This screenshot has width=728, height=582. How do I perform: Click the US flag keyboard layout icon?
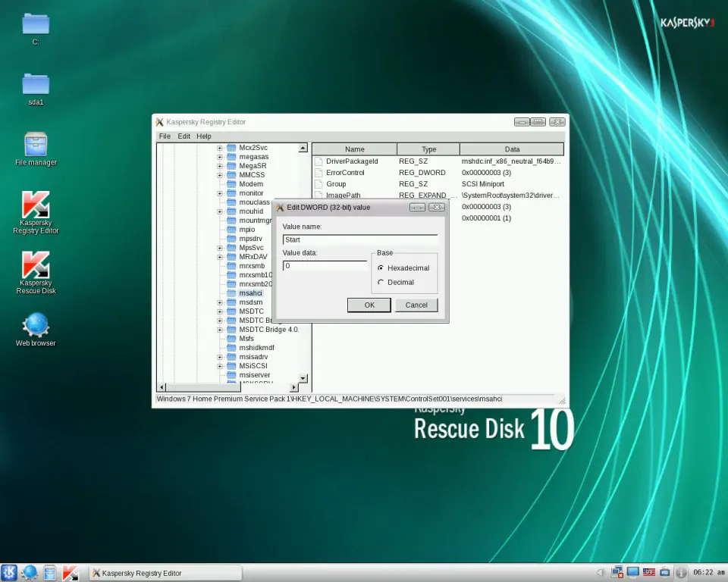(x=648, y=572)
